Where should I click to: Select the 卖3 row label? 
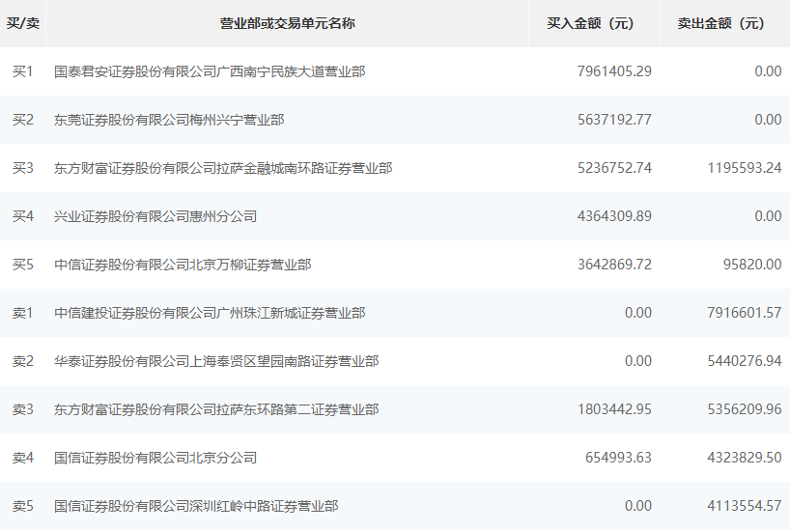coord(22,410)
